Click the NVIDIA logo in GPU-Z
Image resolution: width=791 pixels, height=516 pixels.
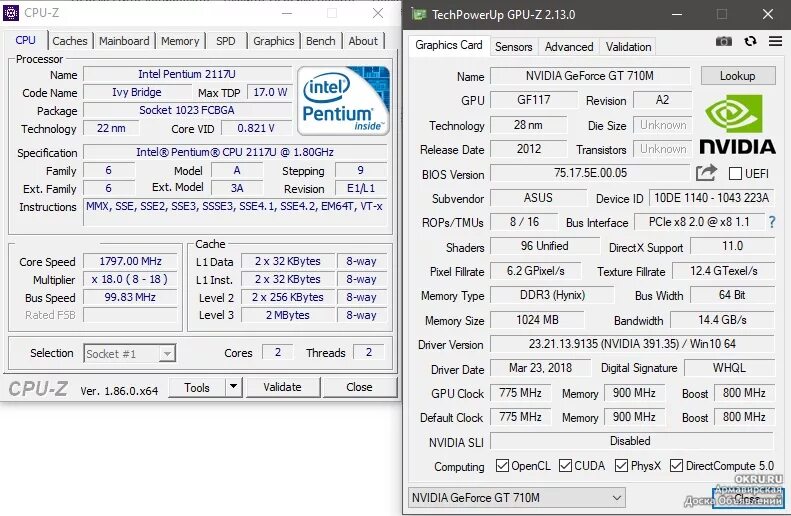point(737,124)
